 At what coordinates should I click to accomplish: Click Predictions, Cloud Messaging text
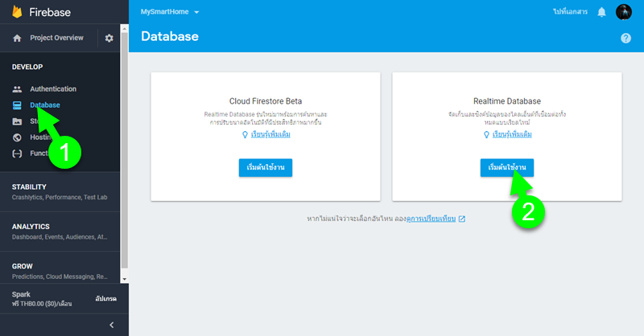[60, 277]
